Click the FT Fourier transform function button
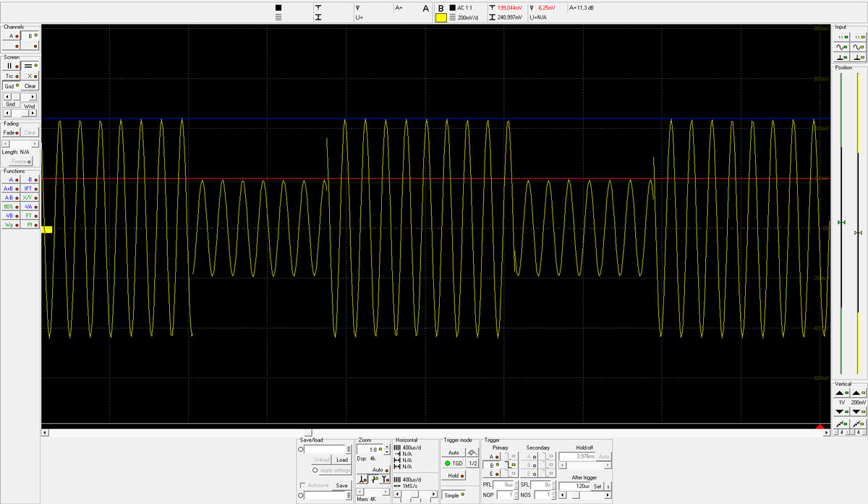Viewport: 868px width, 504px height. point(29,215)
